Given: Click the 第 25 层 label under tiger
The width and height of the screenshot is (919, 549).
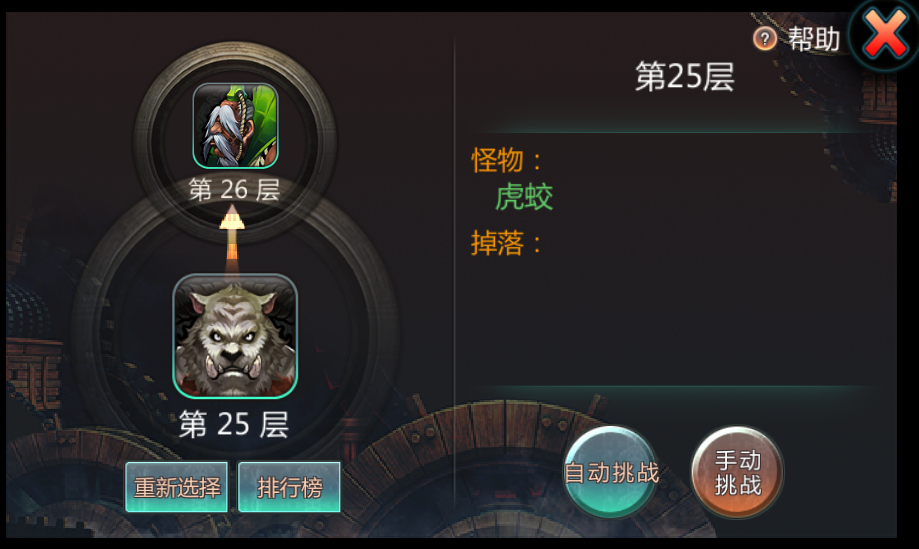Looking at the screenshot, I should [x=234, y=424].
